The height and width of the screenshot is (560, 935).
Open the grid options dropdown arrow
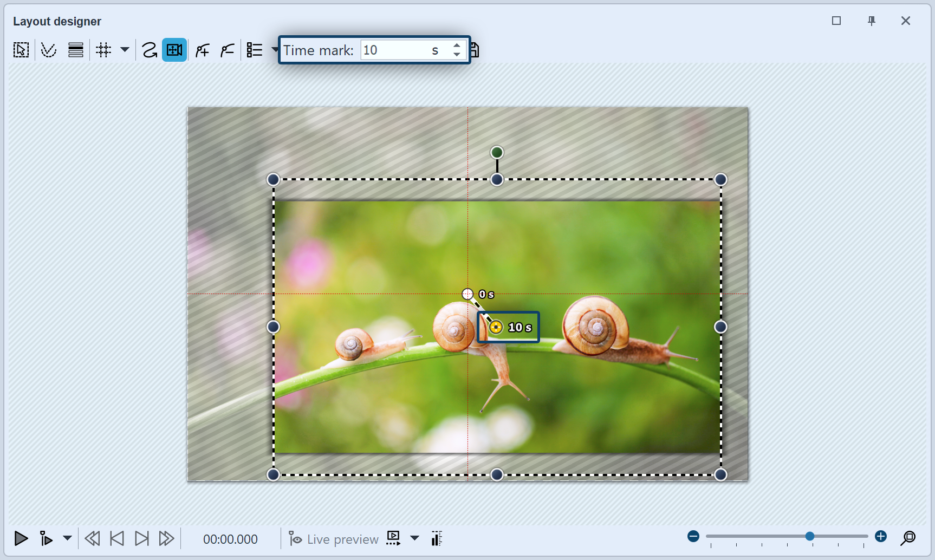coord(125,49)
